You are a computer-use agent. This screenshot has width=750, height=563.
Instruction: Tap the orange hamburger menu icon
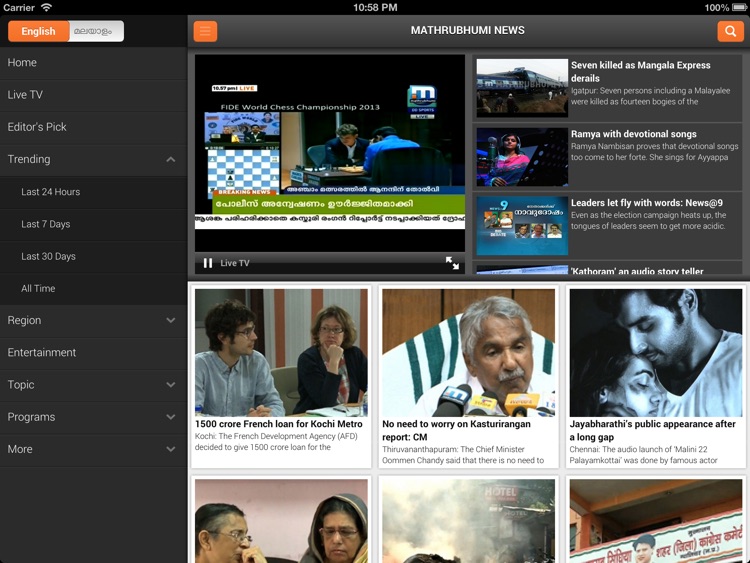(x=205, y=32)
